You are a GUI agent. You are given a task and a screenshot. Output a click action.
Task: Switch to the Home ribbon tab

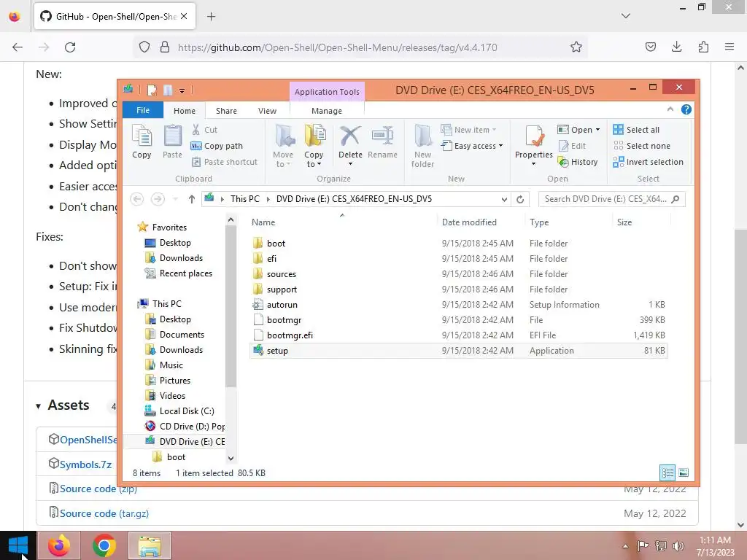[185, 111]
